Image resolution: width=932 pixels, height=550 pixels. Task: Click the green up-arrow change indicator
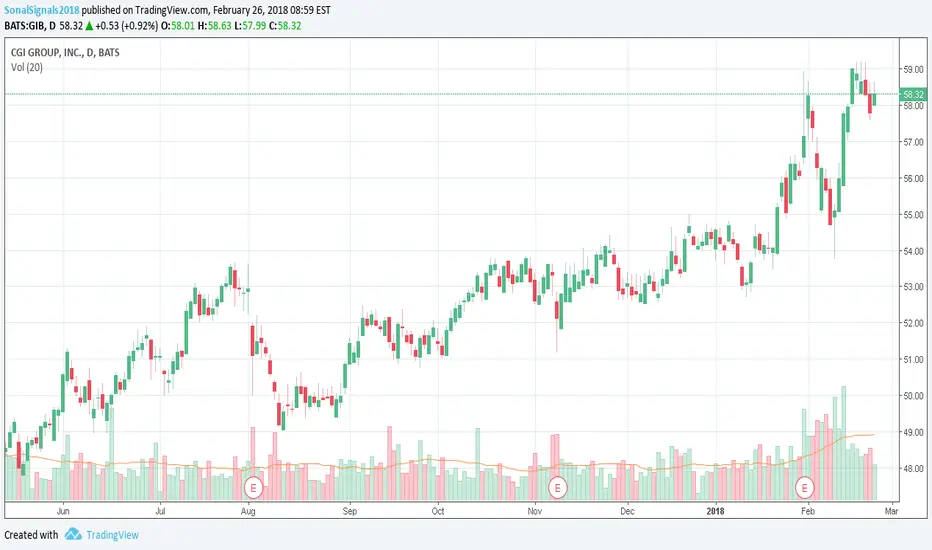pos(89,26)
